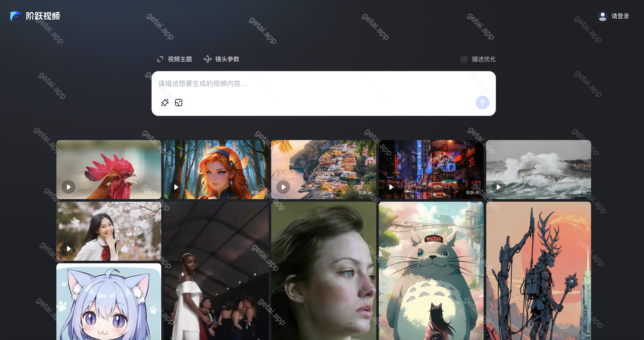Open the woman's face close-up thumbnail
Viewport: 644px width, 340px height.
point(324,271)
